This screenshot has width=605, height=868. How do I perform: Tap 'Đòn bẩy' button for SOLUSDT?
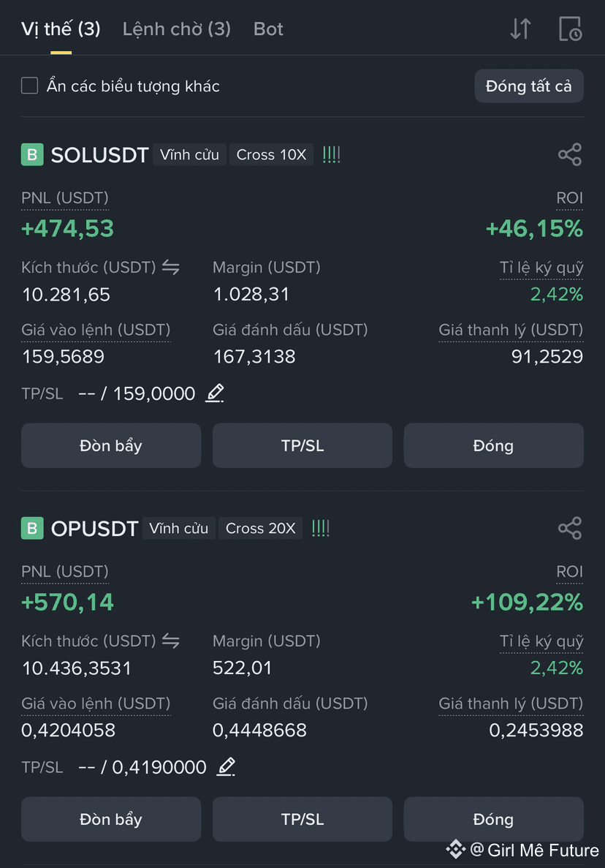pyautogui.click(x=110, y=445)
